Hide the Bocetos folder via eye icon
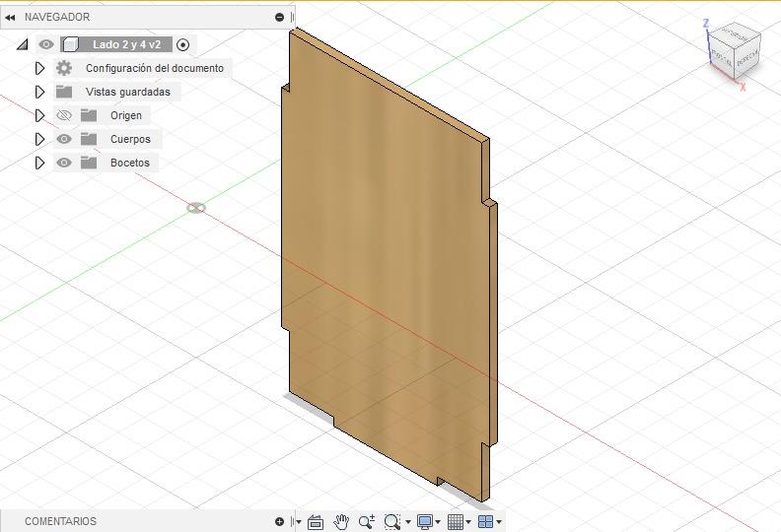Image resolution: width=781 pixels, height=532 pixels. (x=64, y=163)
